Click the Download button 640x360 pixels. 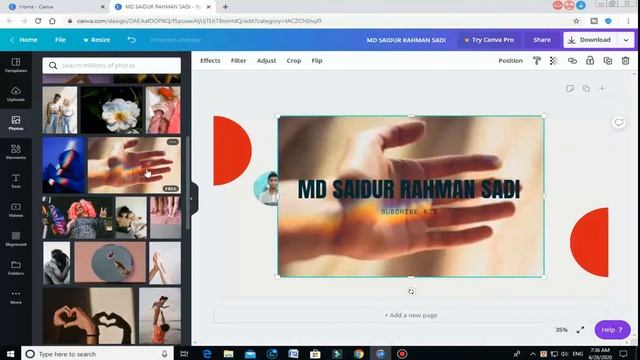pos(591,40)
